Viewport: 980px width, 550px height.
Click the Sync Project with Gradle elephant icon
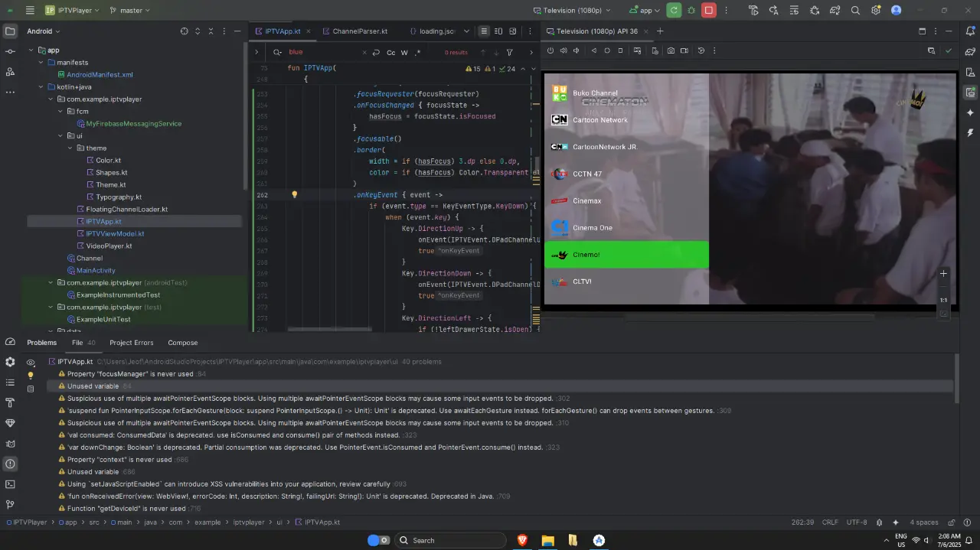(x=835, y=10)
